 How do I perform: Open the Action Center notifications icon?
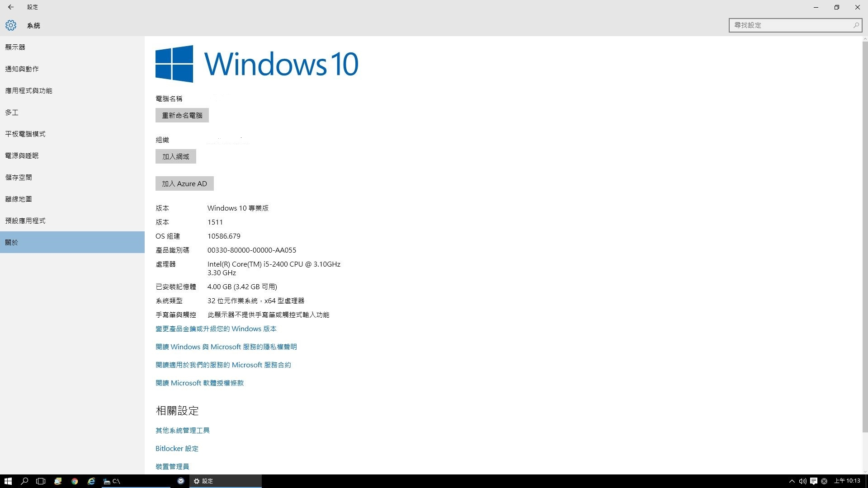tap(813, 481)
